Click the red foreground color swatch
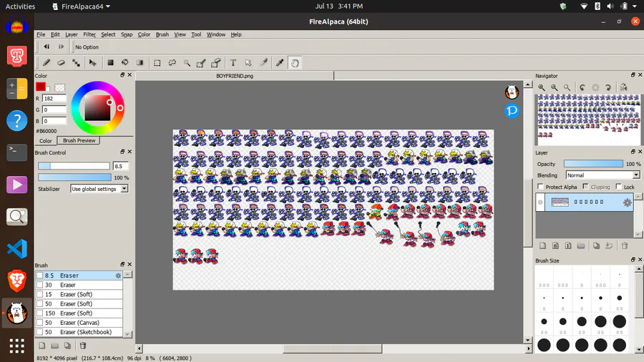 pos(40,86)
